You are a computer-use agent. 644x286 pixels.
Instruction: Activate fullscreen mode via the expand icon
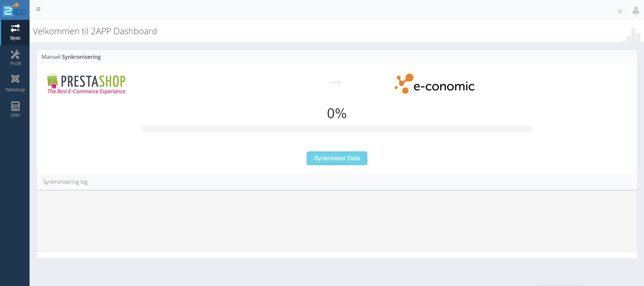click(620, 11)
